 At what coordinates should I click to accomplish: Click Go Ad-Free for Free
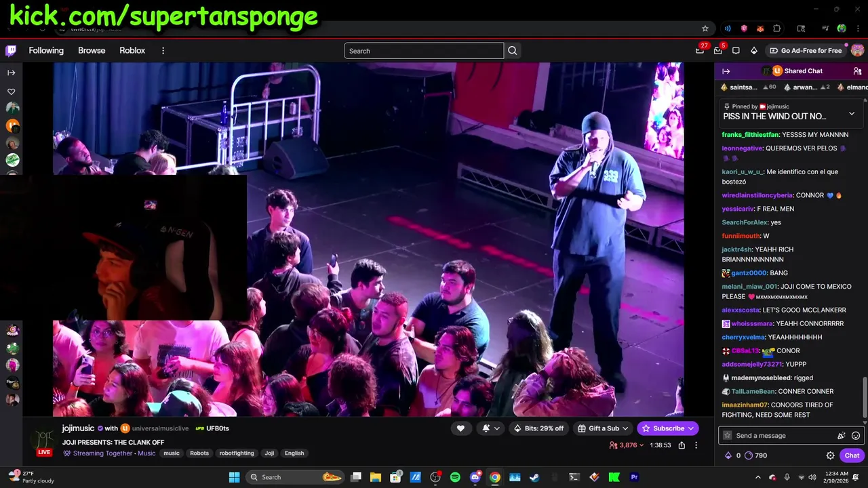coord(806,51)
